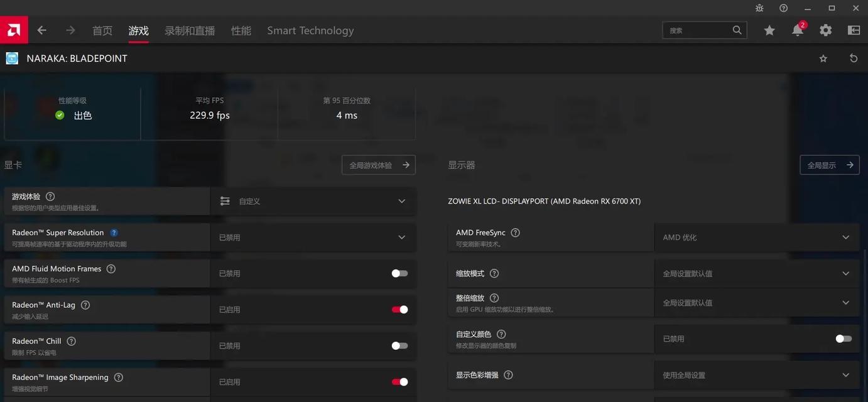Show help for Radeon Super Resolution
This screenshot has width=868, height=402.
(114, 232)
